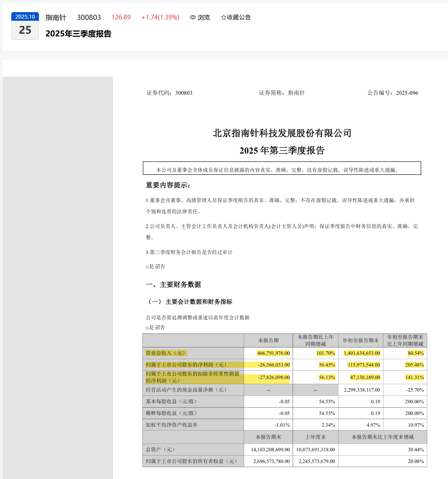Image resolution: width=448 pixels, height=479 pixels.
Task: Click the value -27,826,098.00
Action: [274, 377]
